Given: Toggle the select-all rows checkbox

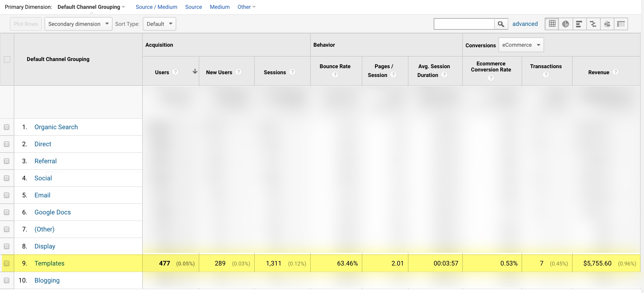Looking at the screenshot, I should coord(7,59).
